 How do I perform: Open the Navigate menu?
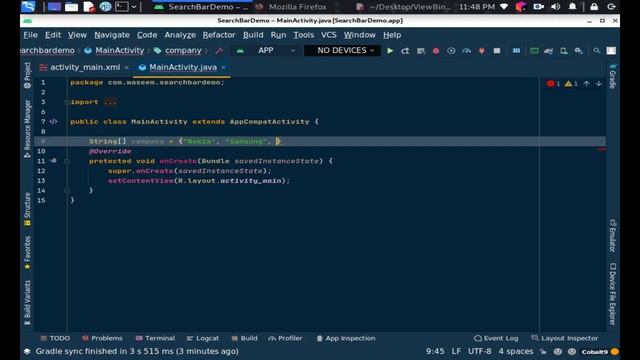point(112,35)
